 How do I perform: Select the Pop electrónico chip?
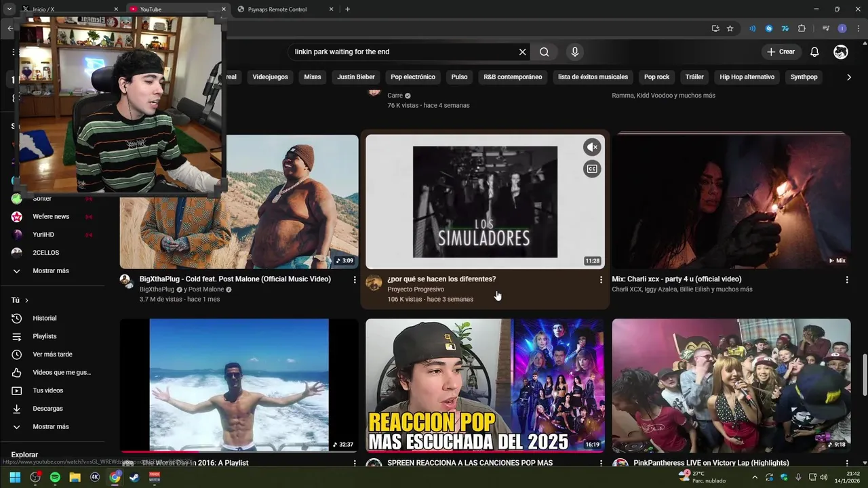point(413,77)
